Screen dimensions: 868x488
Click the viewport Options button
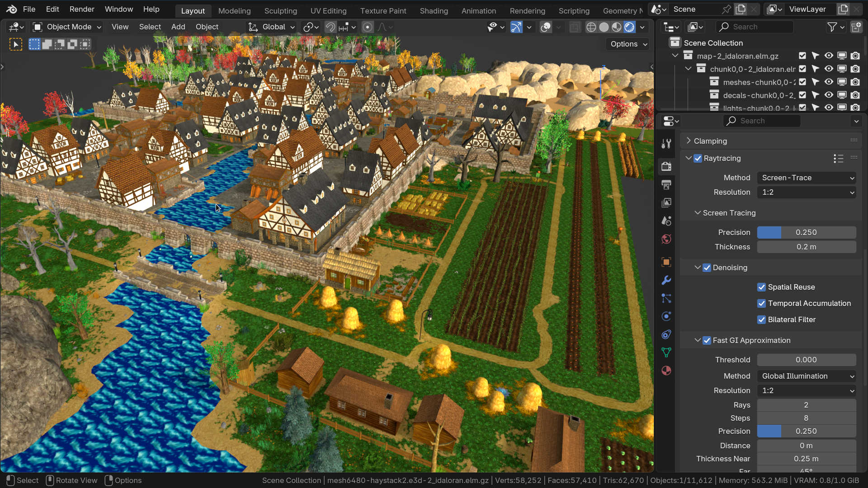pos(628,44)
